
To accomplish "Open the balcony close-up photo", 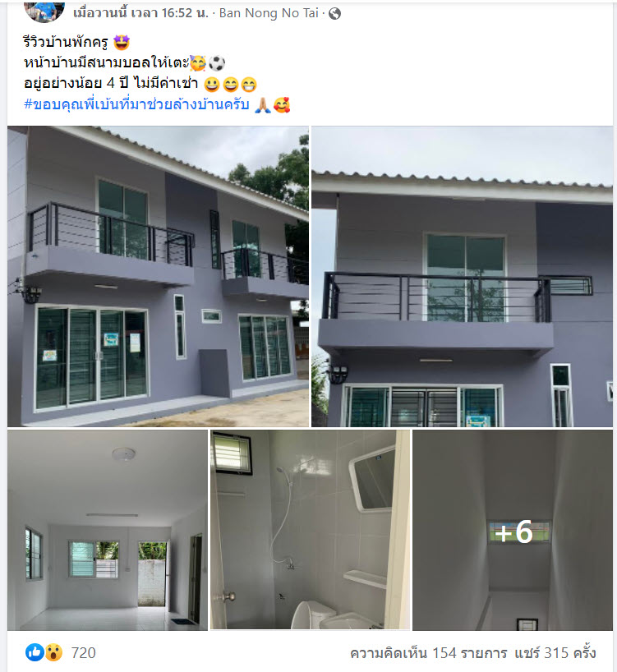I will [x=462, y=276].
